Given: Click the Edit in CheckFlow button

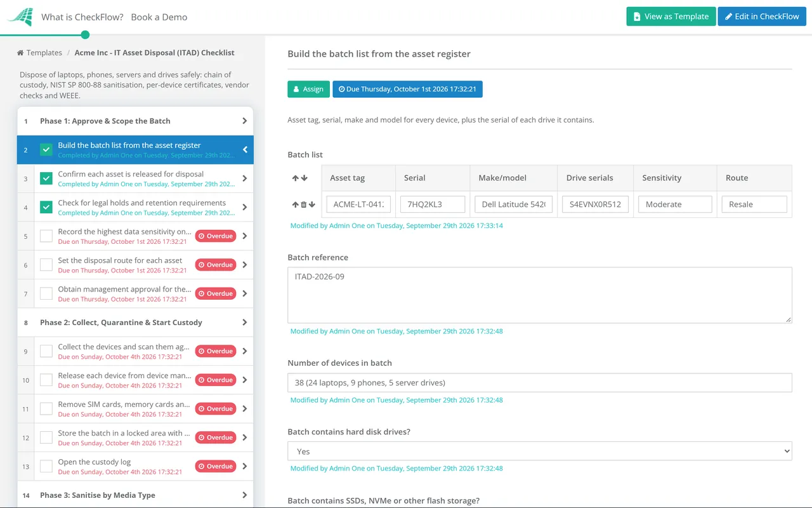Looking at the screenshot, I should (762, 17).
